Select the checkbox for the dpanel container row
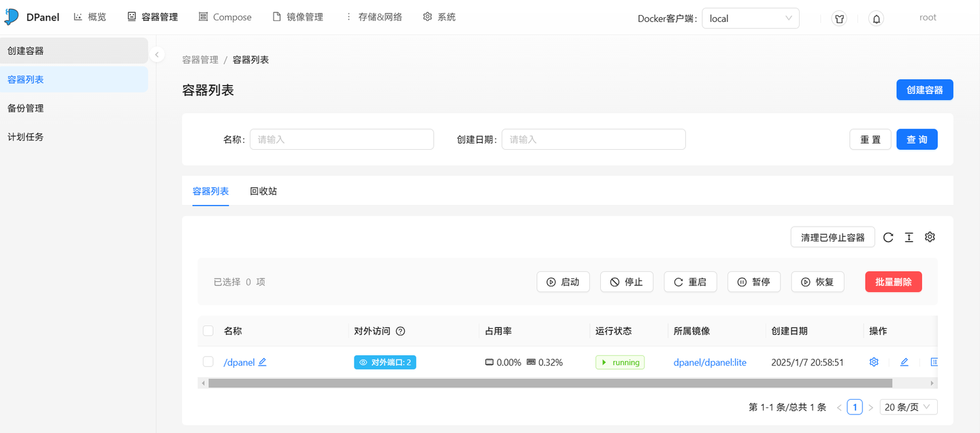 [x=208, y=362]
